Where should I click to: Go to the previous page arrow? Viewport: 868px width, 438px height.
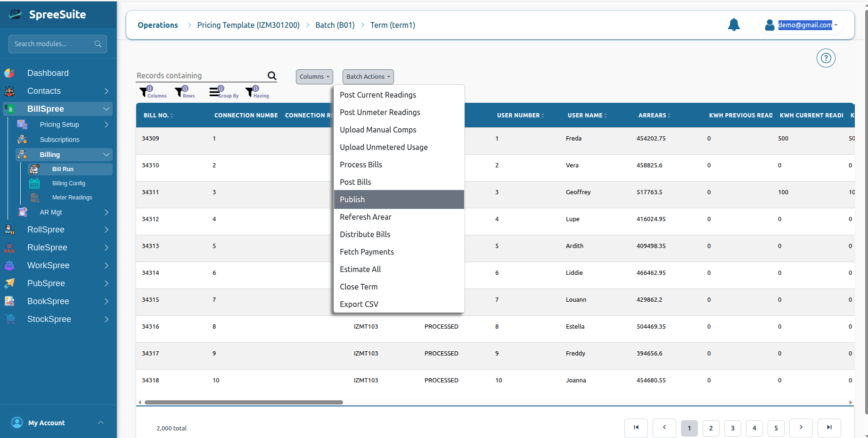(x=664, y=428)
